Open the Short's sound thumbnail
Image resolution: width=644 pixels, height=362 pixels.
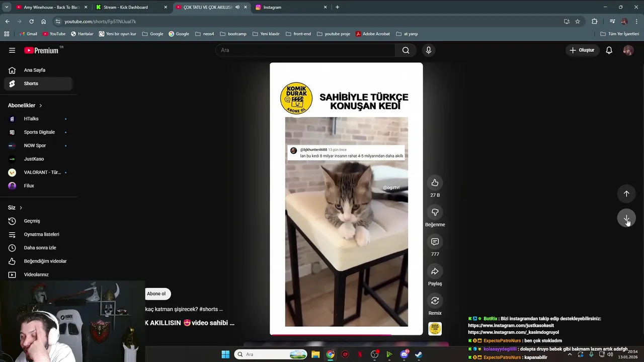pos(435,329)
